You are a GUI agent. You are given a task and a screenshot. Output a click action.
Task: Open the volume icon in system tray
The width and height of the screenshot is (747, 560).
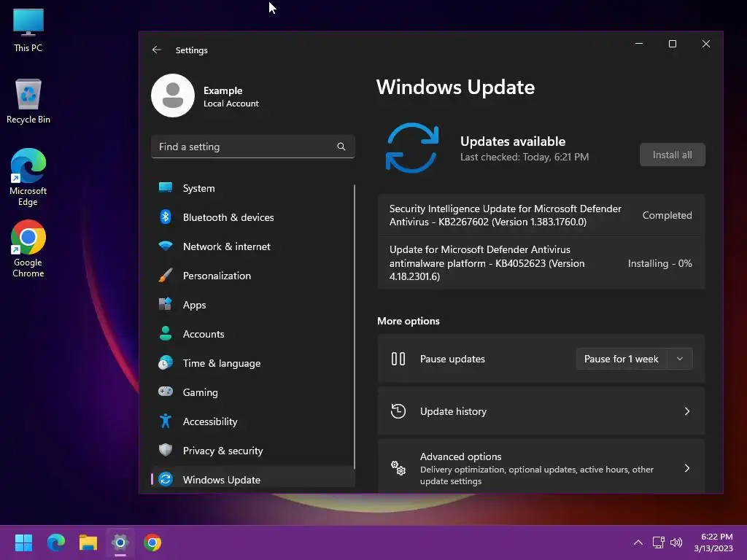[676, 542]
